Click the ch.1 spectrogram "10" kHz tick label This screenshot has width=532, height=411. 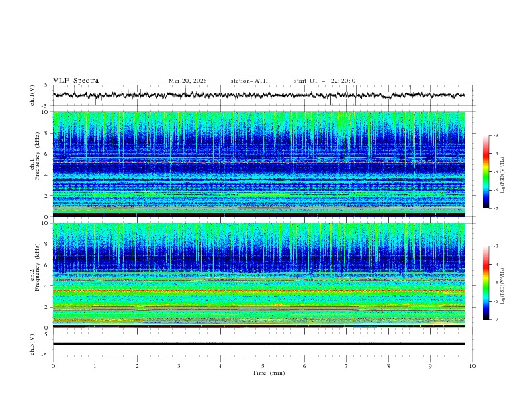point(46,112)
